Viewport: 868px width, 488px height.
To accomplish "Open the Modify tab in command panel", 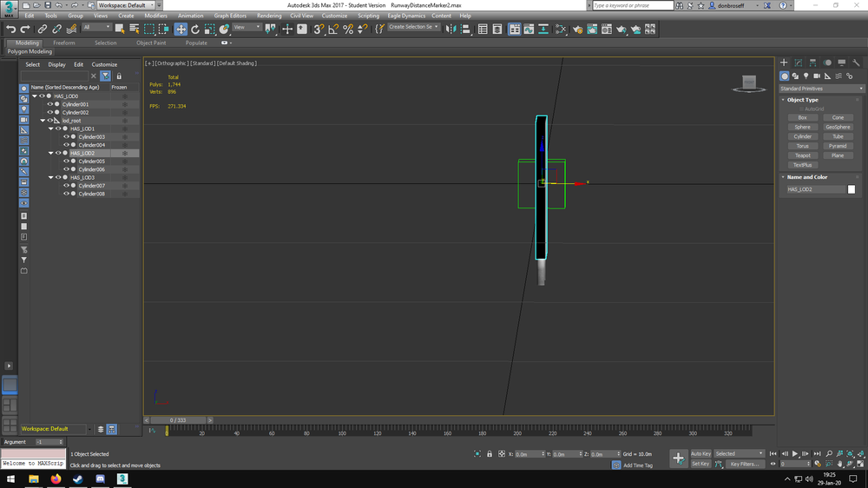I will (x=799, y=63).
